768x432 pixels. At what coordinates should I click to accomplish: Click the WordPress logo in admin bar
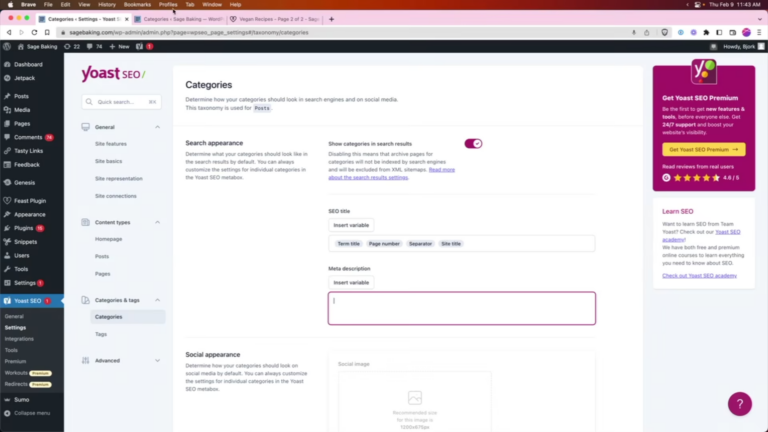(7, 47)
